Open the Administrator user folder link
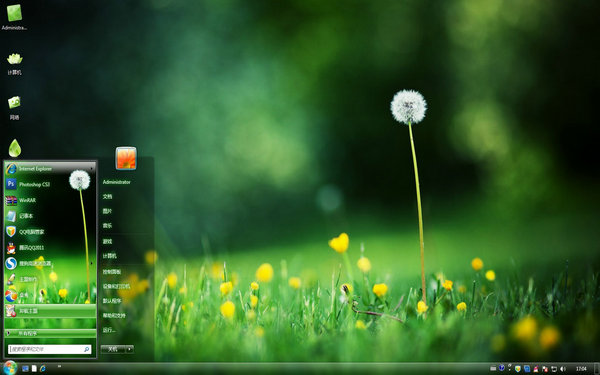Image resolution: width=600 pixels, height=375 pixels. coord(117,182)
